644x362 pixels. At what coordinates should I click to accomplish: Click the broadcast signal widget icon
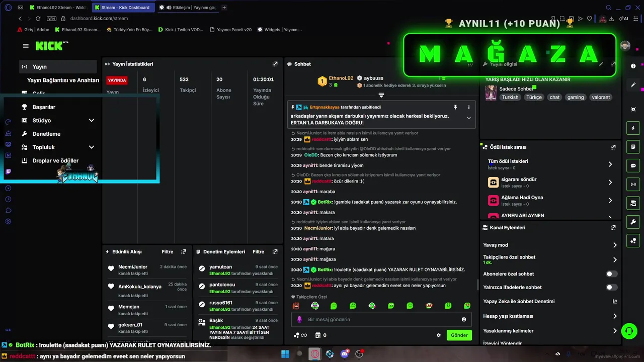[633, 185]
